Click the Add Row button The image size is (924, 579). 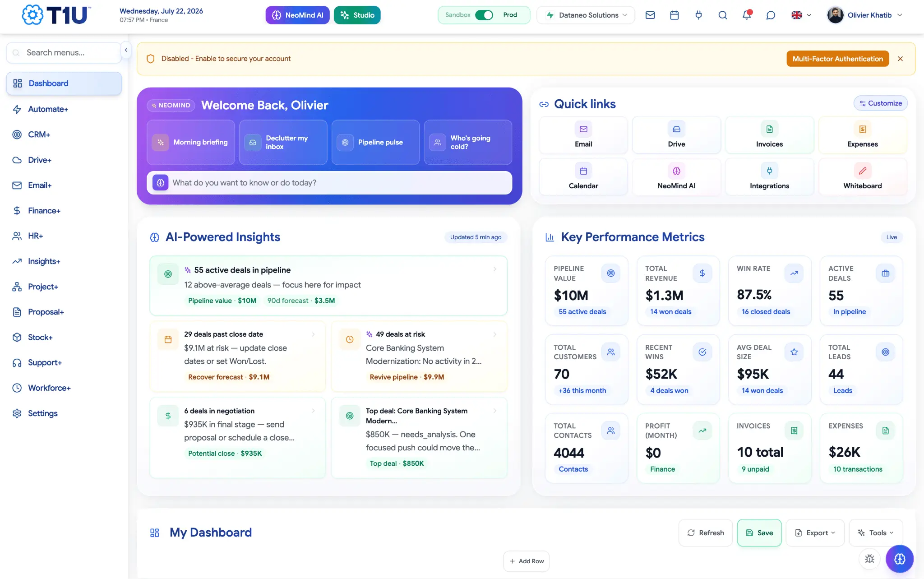point(526,561)
